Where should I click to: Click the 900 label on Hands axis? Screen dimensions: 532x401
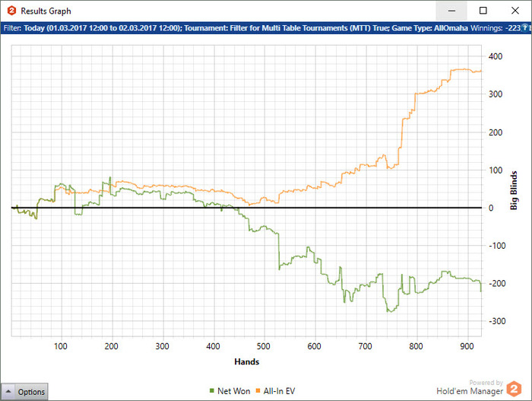[467, 346]
